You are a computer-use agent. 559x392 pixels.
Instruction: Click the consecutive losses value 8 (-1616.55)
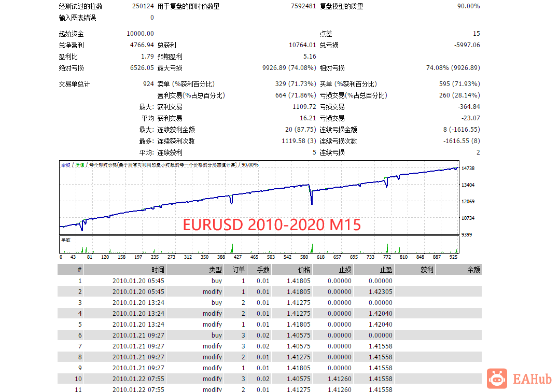tap(462, 129)
